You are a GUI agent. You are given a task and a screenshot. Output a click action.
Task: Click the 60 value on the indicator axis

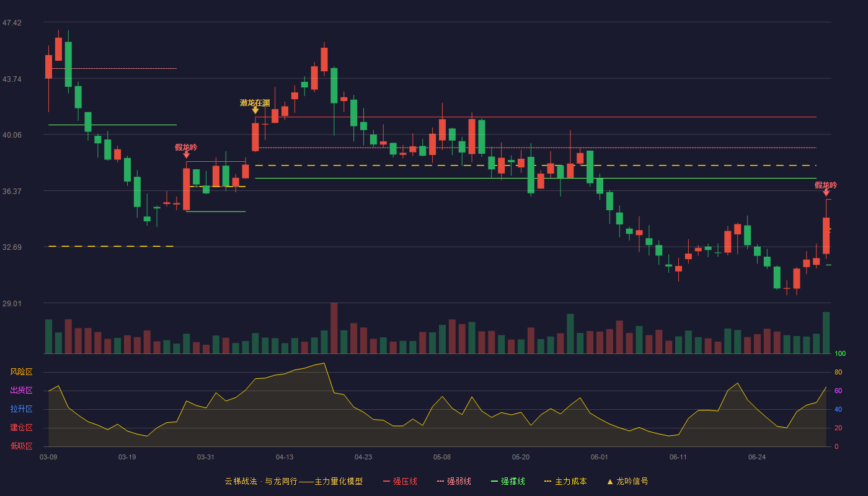click(838, 391)
